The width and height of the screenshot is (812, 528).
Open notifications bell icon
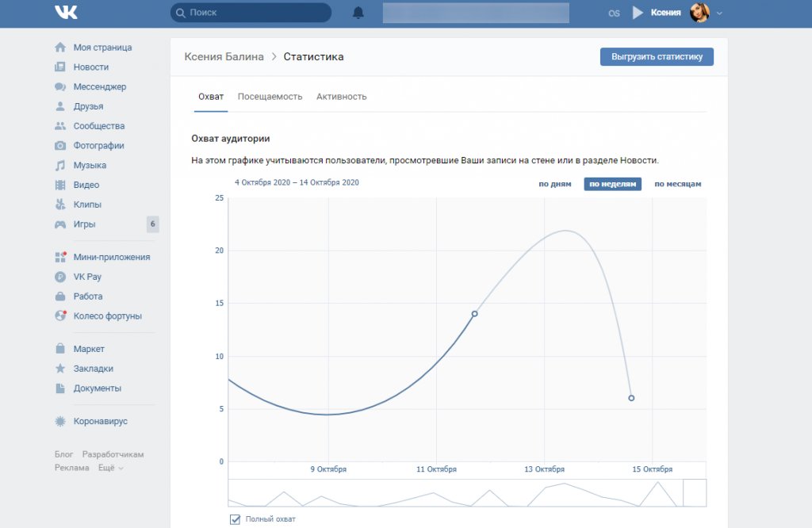click(358, 13)
